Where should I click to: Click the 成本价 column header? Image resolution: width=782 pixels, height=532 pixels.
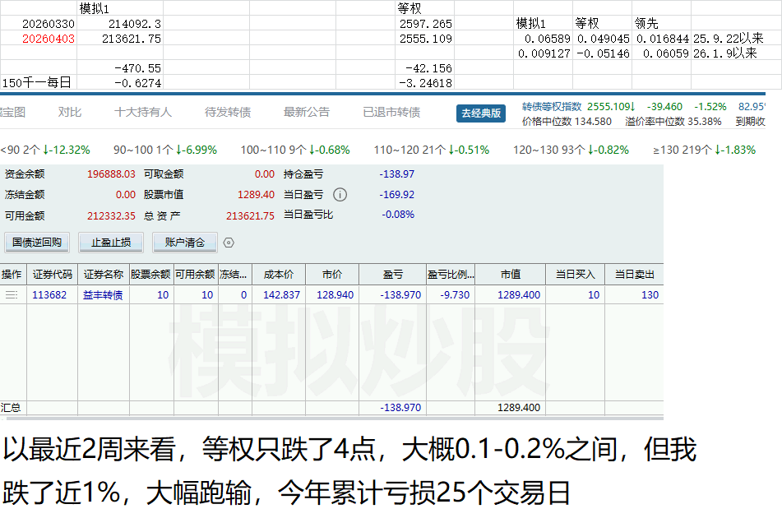point(278,275)
